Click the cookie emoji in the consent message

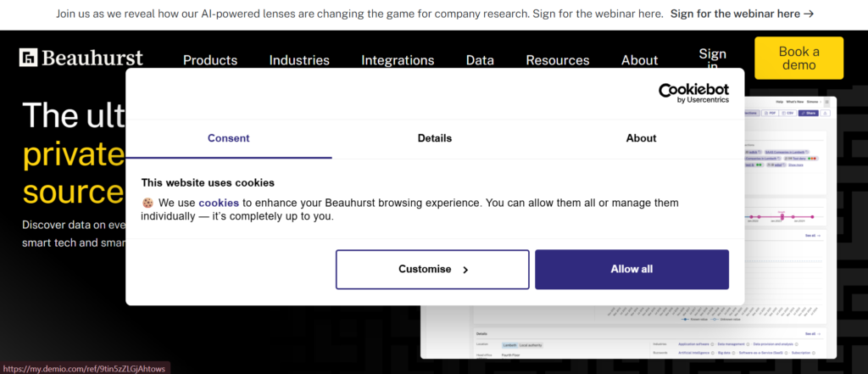[147, 204]
